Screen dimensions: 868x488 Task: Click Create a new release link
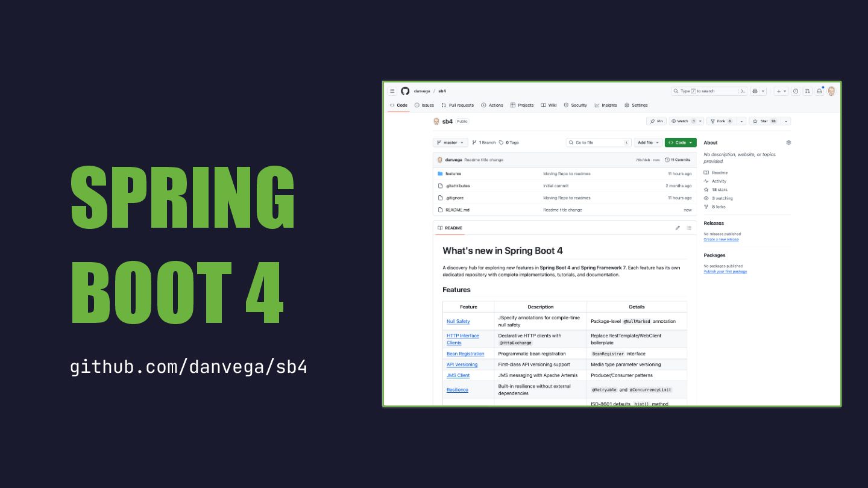[x=721, y=239]
